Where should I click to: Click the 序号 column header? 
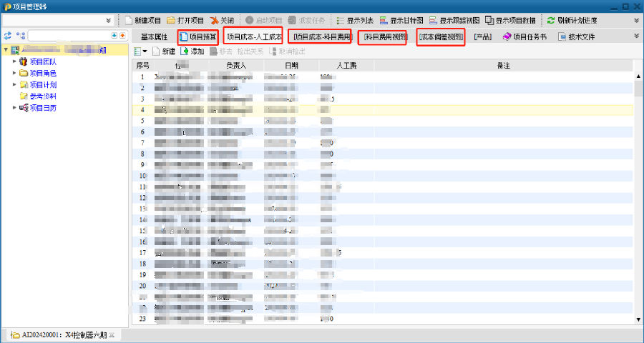pos(142,66)
